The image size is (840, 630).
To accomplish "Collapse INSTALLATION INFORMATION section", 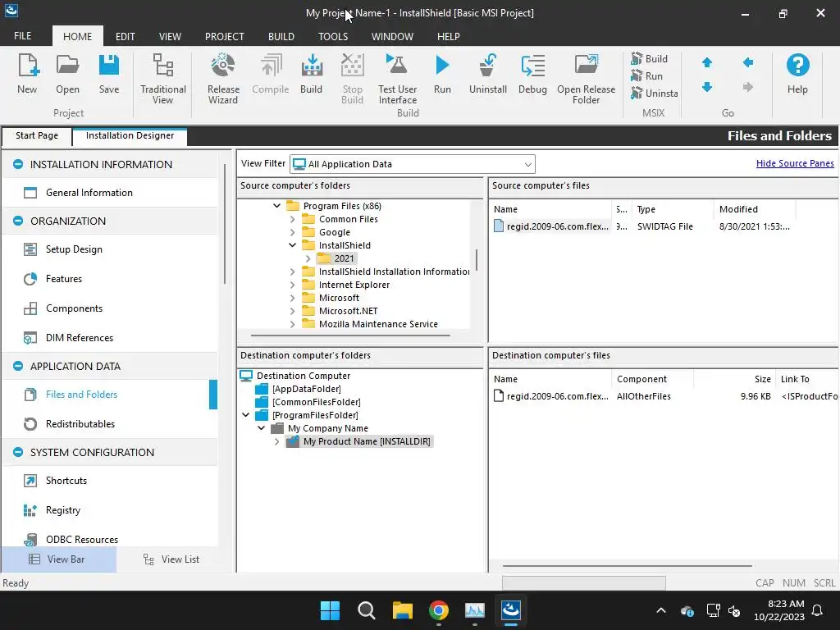I will point(18,164).
